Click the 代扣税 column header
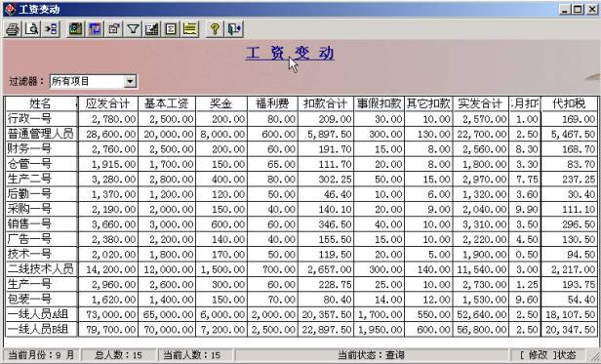This screenshot has width=601, height=364. point(569,103)
